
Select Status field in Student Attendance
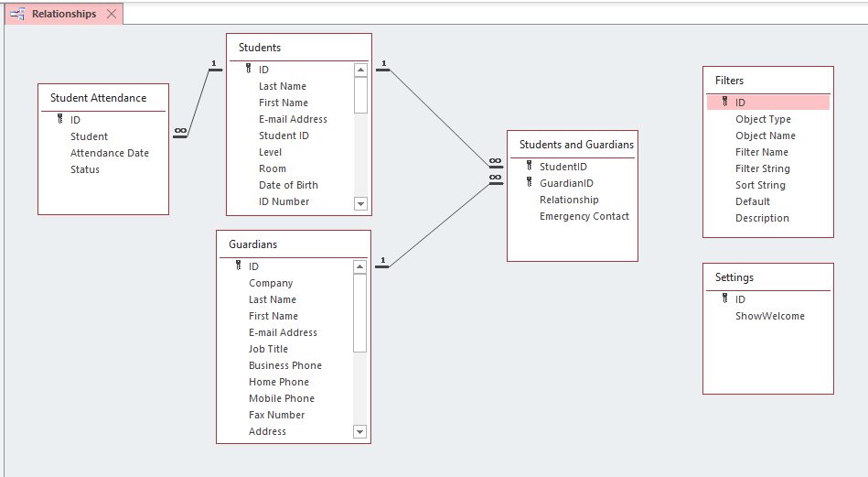85,170
